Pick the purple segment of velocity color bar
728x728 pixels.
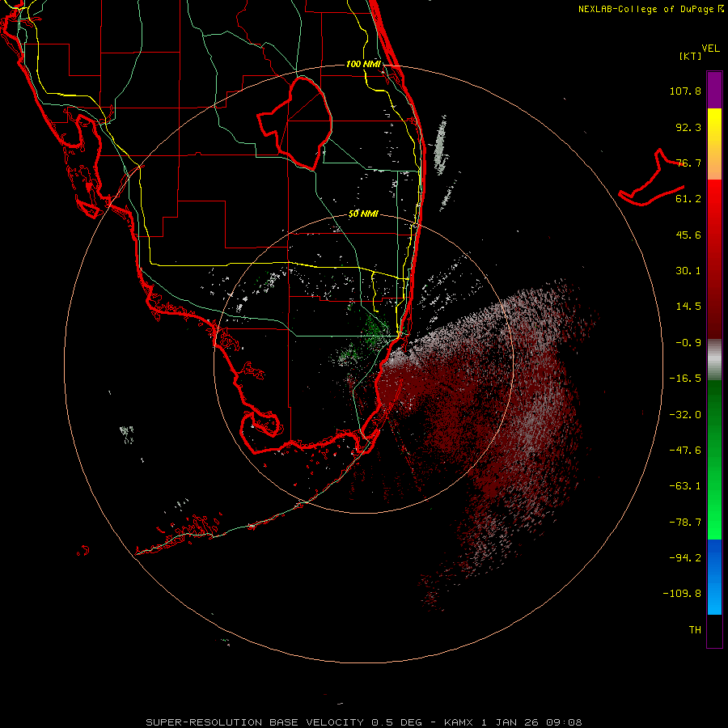714,90
